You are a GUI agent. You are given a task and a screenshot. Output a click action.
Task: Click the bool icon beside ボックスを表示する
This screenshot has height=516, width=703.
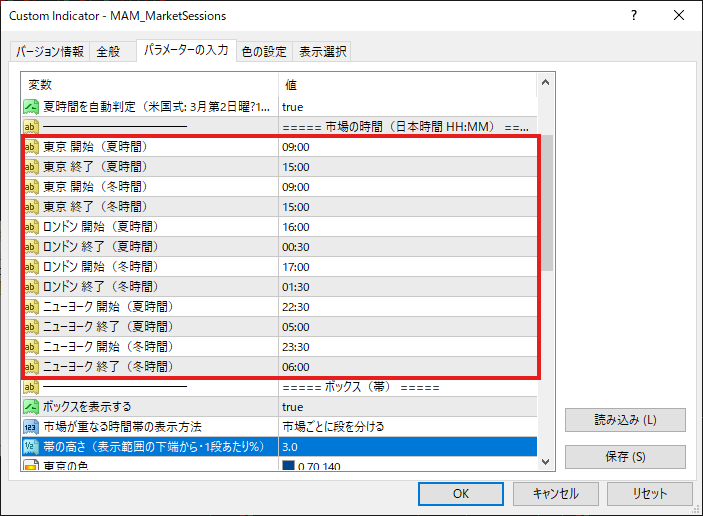point(31,407)
